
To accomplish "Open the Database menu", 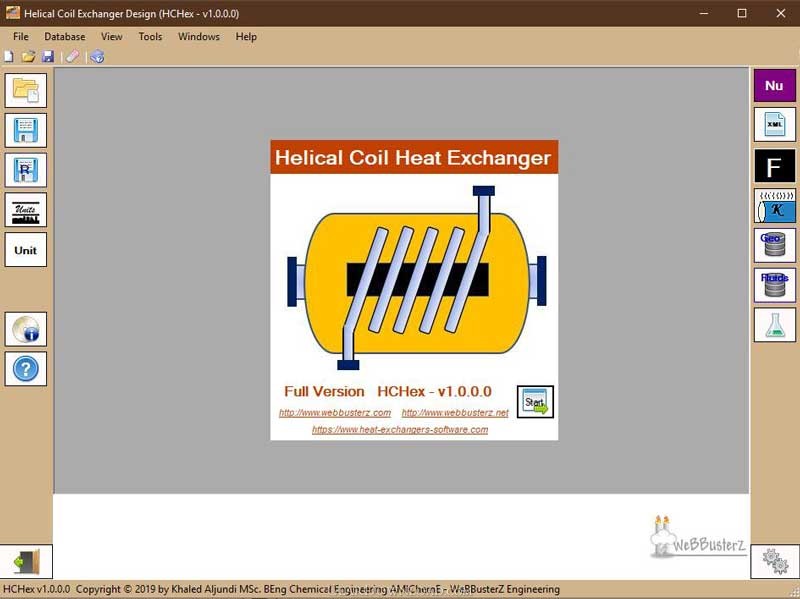I will [65, 37].
